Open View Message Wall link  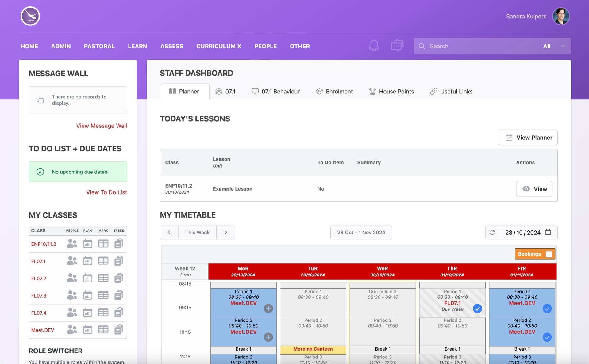tap(102, 126)
